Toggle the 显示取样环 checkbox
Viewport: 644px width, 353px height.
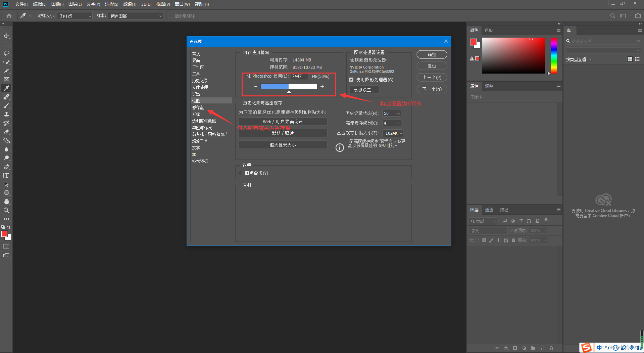click(x=171, y=16)
